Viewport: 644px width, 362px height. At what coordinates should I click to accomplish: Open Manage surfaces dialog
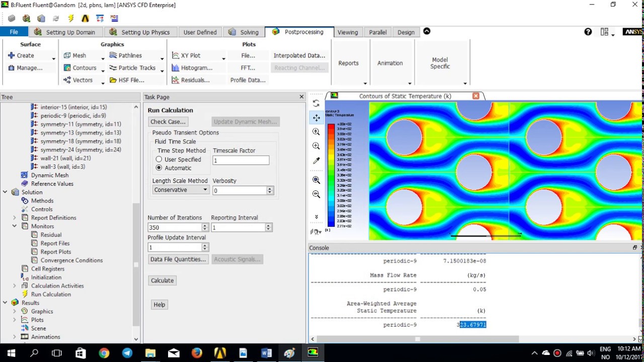tap(25, 68)
